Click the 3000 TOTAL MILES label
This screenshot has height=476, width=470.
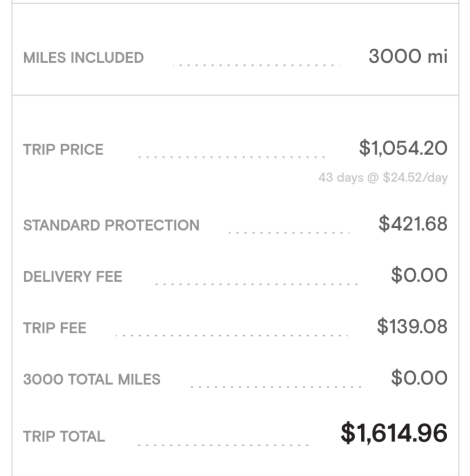[x=92, y=379]
